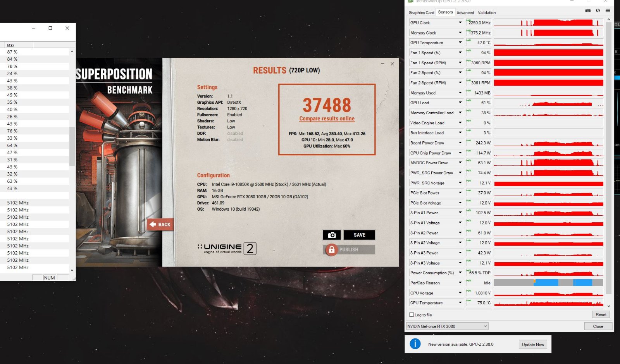
Task: Click the Memory Controller Load history graph
Action: pyautogui.click(x=548, y=113)
